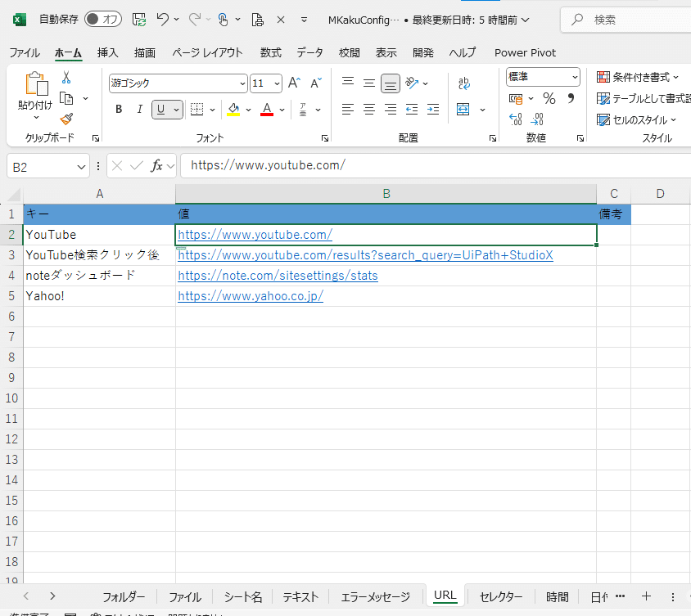Add a new sheet with plus button
Screen dimensions: 691x616
tap(646, 596)
